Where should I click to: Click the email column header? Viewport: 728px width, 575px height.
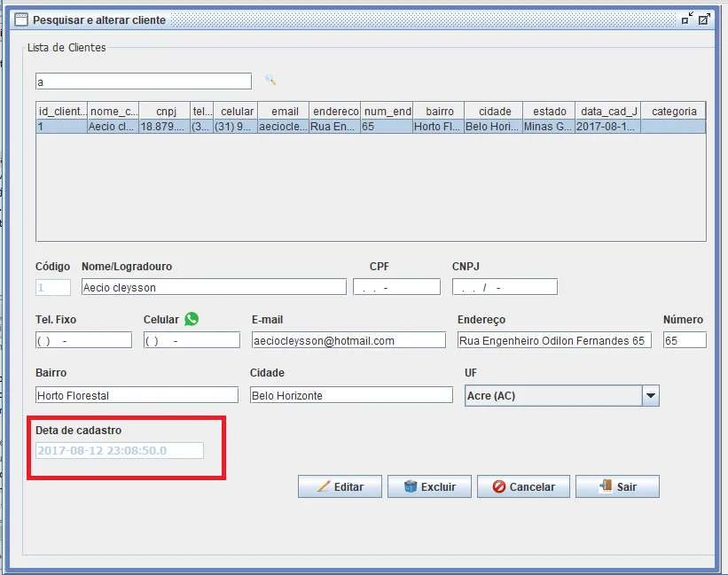click(x=284, y=112)
